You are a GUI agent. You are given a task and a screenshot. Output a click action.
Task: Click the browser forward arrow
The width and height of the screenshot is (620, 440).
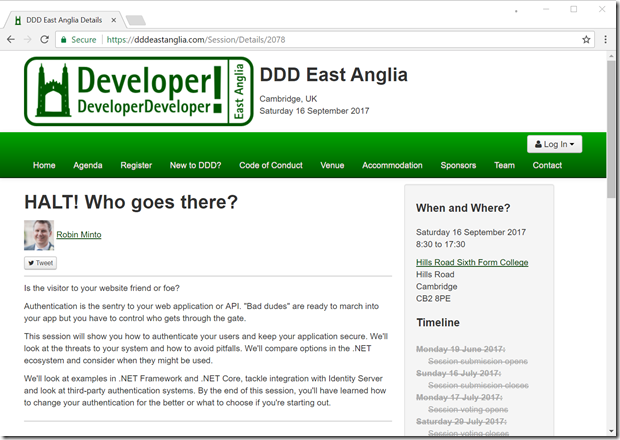click(x=28, y=40)
